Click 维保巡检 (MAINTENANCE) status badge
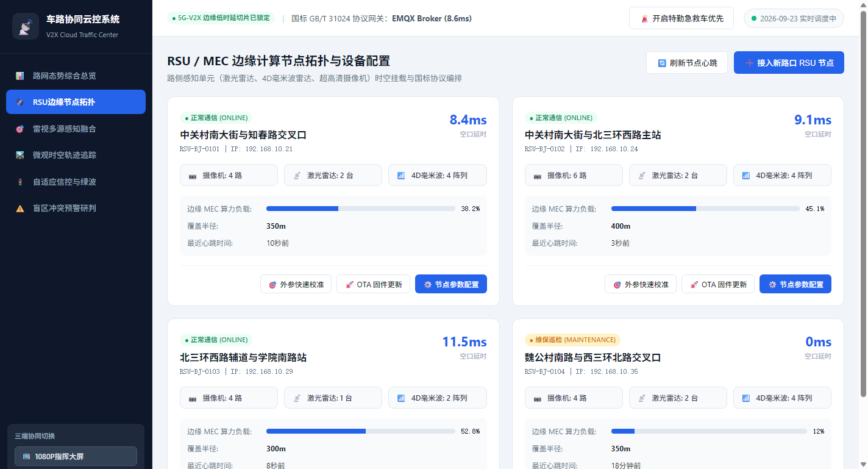868x469 pixels. click(572, 340)
